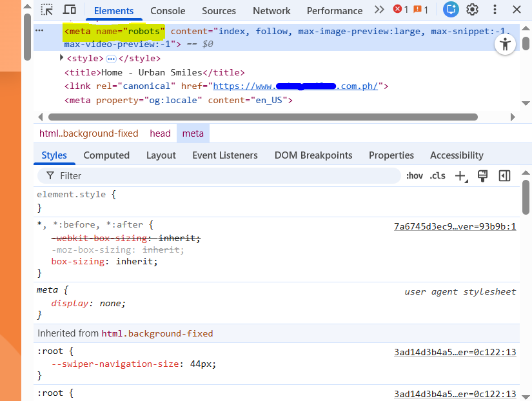Show more DevTools tabs with chevron
Image resolution: width=532 pixels, height=401 pixels.
pos(379,10)
